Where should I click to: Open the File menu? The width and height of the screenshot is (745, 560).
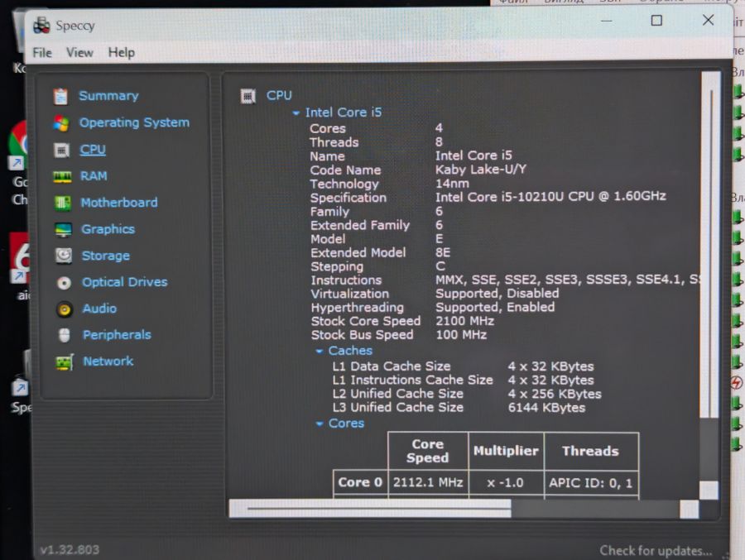(42, 53)
